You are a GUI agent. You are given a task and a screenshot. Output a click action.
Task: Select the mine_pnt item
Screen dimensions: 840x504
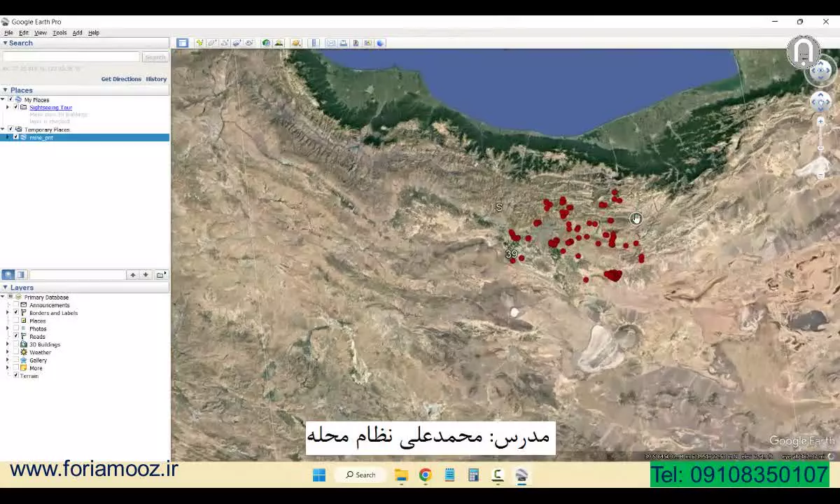41,137
